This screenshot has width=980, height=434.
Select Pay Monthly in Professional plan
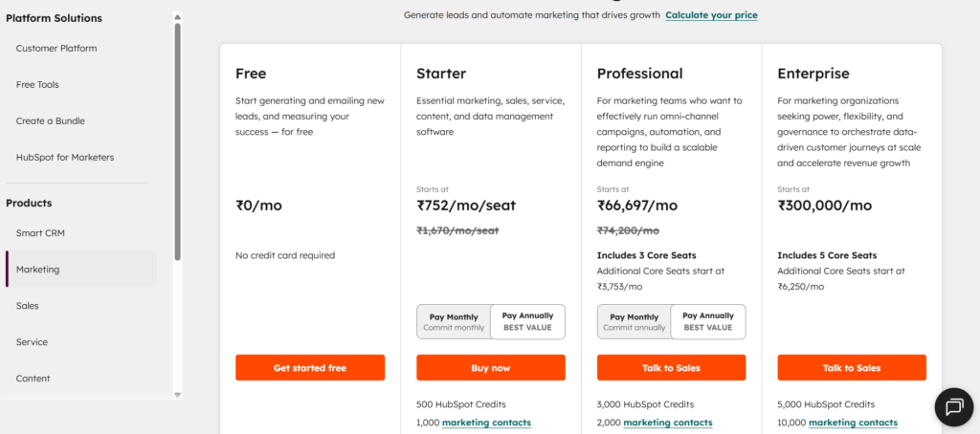[x=635, y=321]
